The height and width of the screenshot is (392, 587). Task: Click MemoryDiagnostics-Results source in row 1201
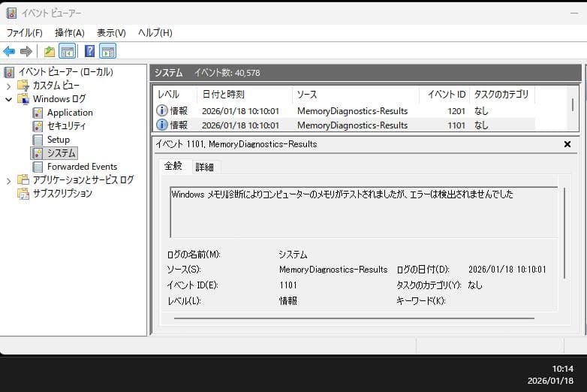click(x=352, y=111)
